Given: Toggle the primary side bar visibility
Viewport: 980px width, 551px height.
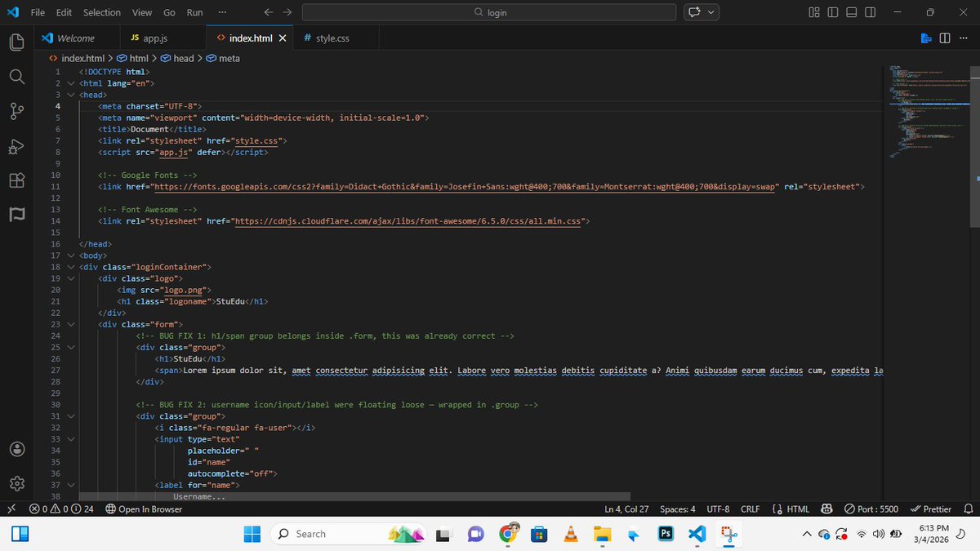Looking at the screenshot, I should [832, 12].
